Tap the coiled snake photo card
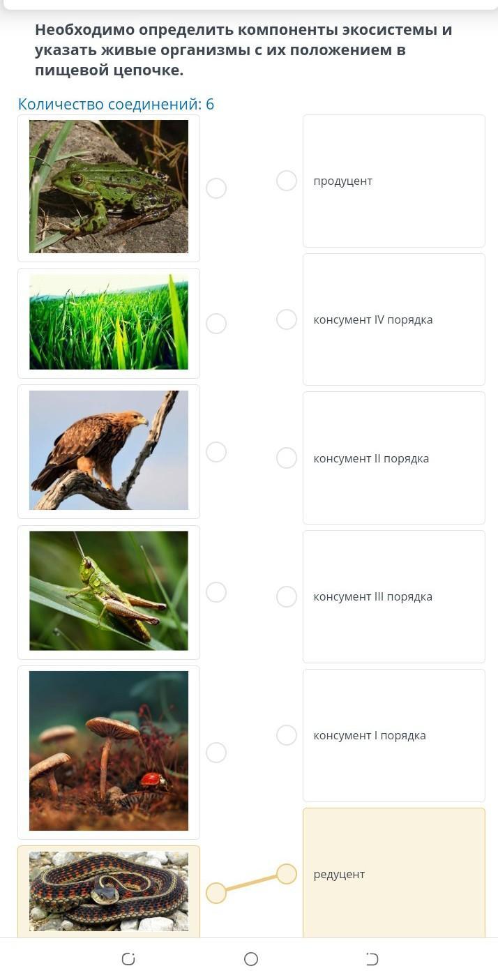498x980 pixels. (109, 892)
